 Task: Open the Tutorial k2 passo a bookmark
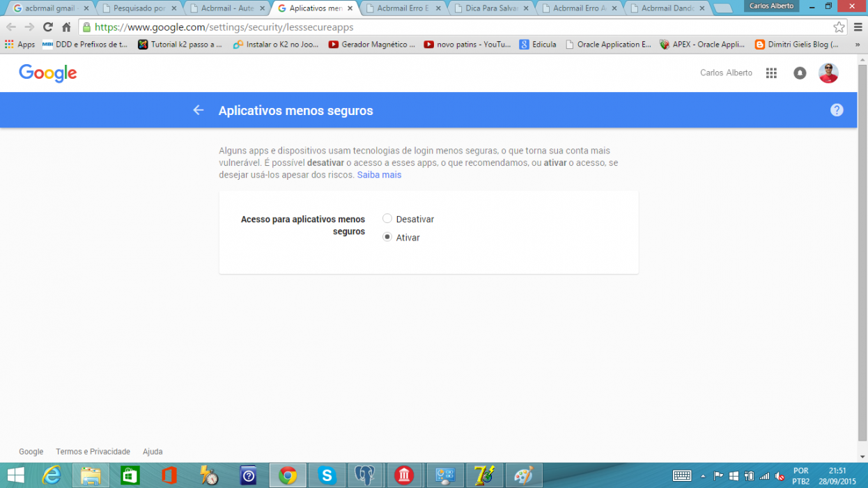click(x=180, y=44)
